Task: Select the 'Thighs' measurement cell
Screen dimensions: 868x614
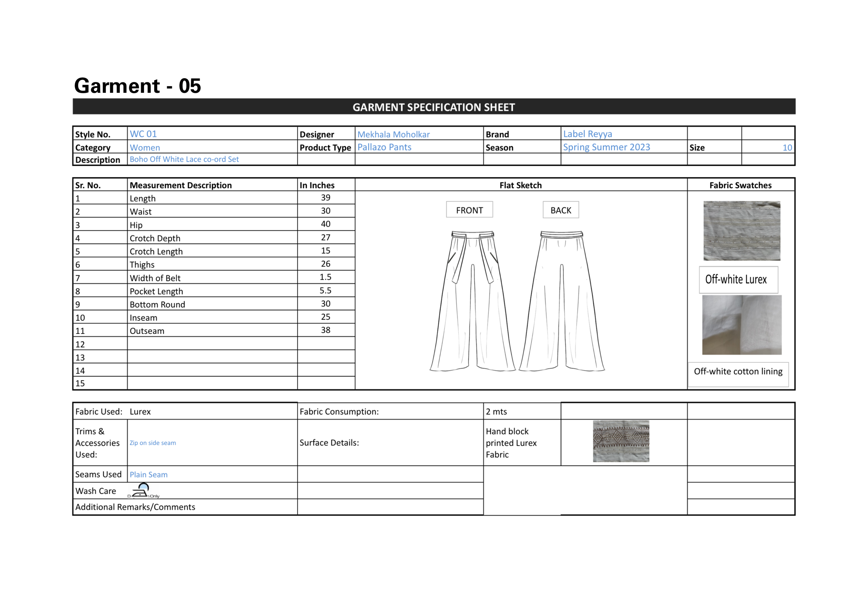Action: click(212, 264)
